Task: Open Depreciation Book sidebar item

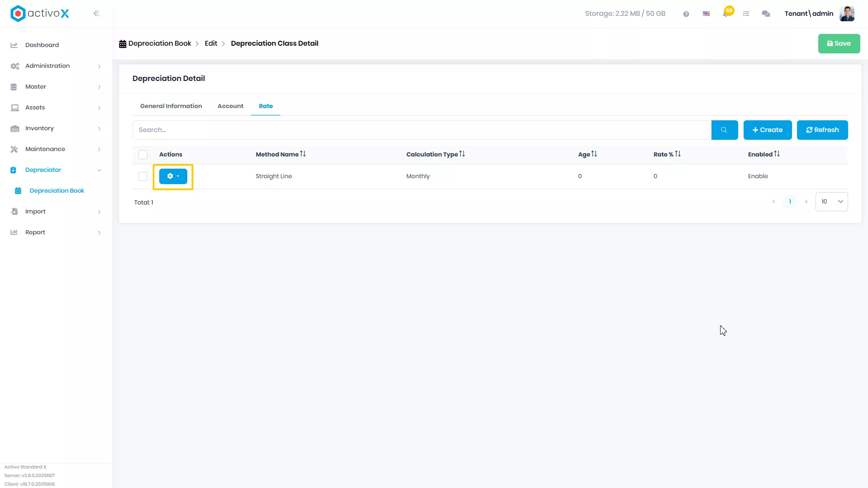Action: (x=57, y=191)
